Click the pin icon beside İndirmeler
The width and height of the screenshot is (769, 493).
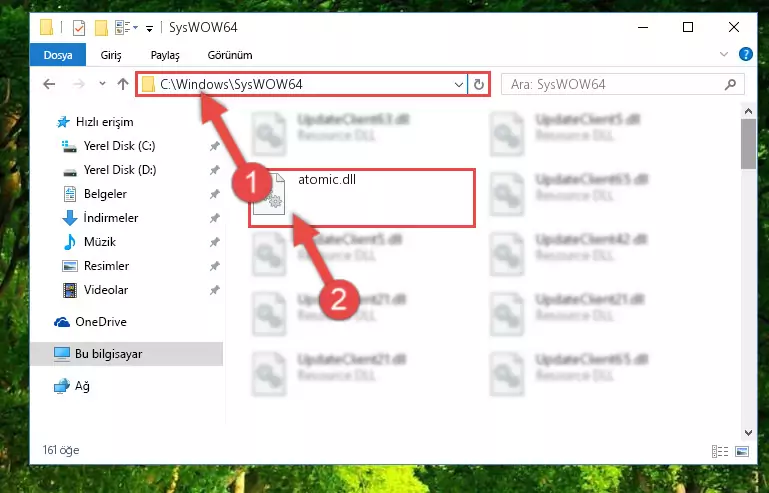click(214, 218)
